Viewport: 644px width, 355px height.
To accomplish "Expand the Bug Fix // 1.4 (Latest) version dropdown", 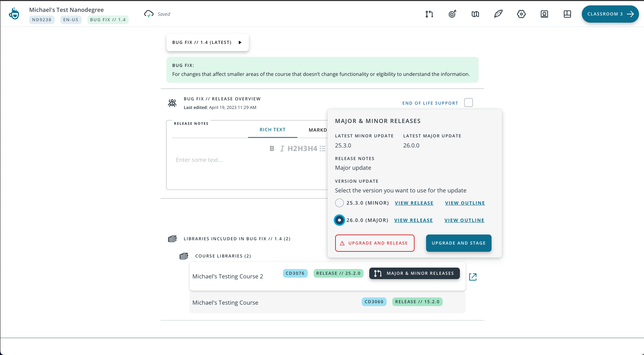I will pyautogui.click(x=207, y=42).
